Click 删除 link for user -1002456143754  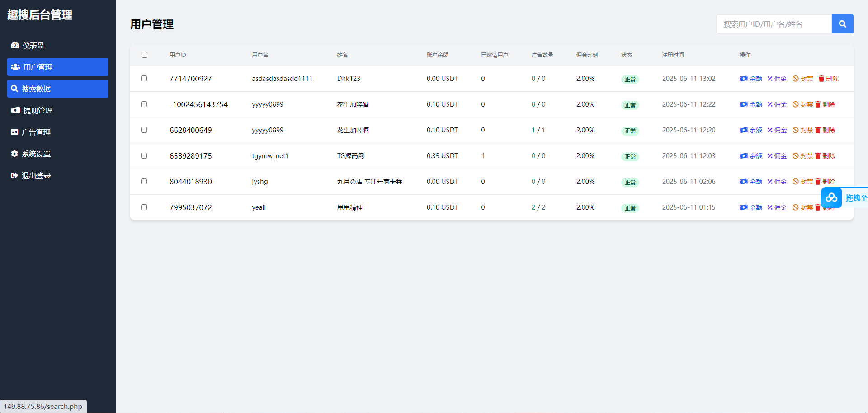pyautogui.click(x=828, y=104)
